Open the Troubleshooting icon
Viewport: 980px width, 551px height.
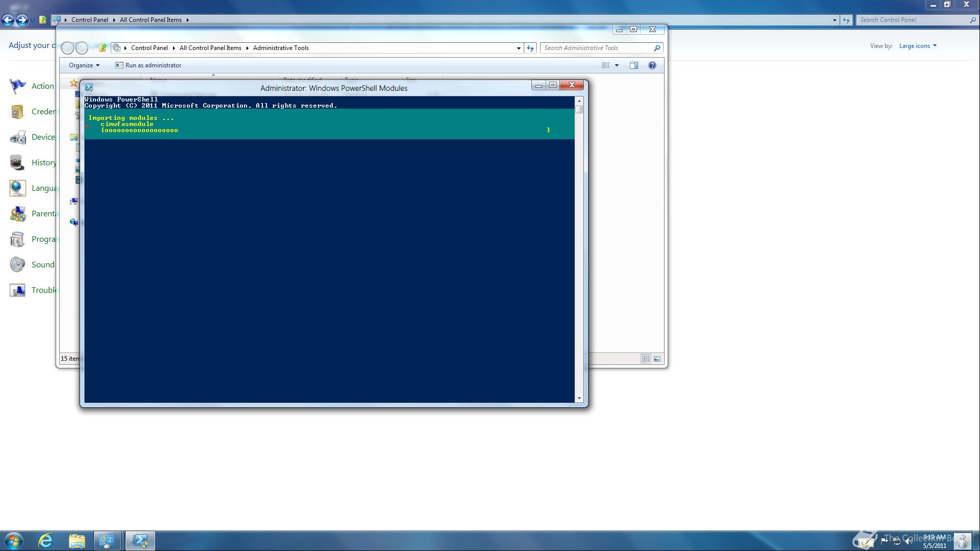18,290
